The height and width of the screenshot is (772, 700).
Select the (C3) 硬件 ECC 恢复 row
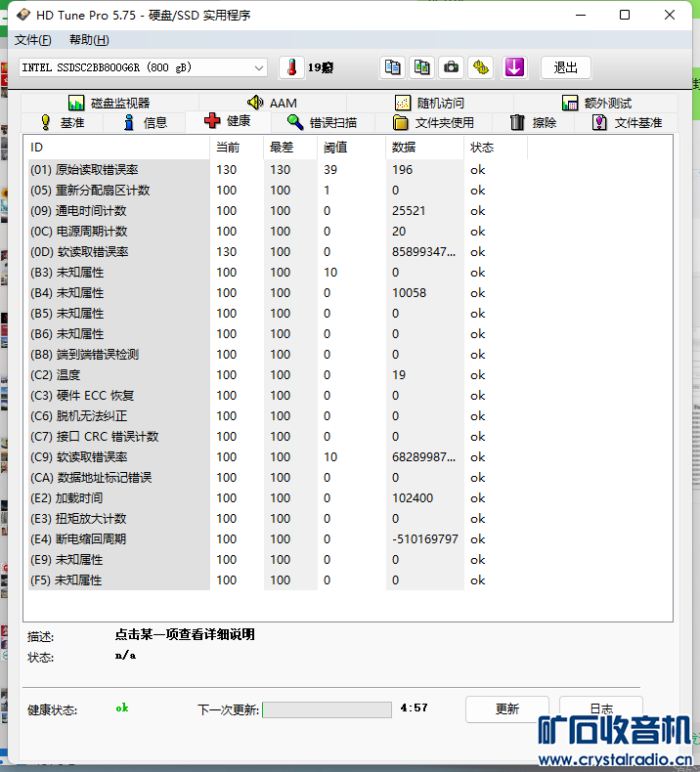click(278, 396)
